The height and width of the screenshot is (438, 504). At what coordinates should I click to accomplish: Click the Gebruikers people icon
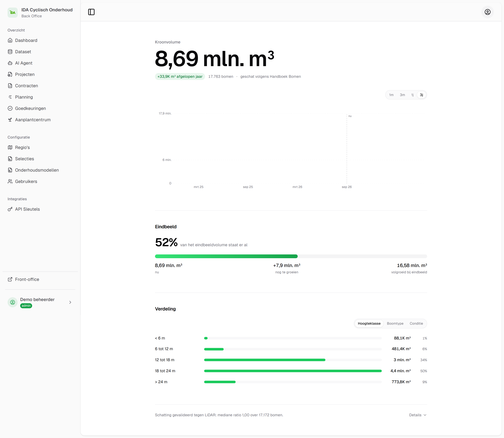(10, 181)
